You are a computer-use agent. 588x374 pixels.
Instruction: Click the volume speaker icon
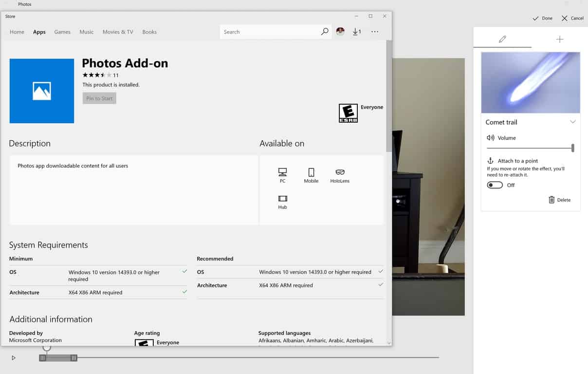491,138
